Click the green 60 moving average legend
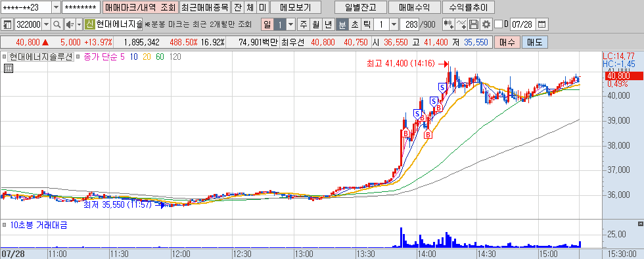 160,57
